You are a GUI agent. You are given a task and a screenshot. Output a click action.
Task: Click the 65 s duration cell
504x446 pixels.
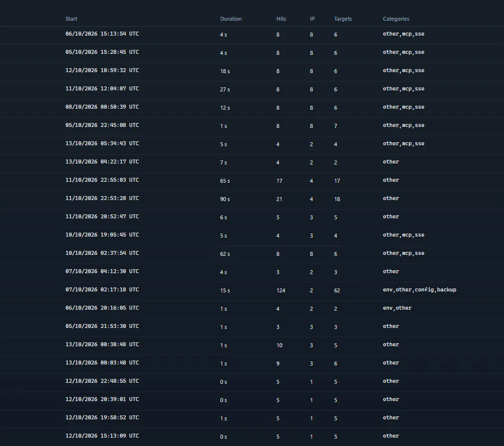coord(225,181)
